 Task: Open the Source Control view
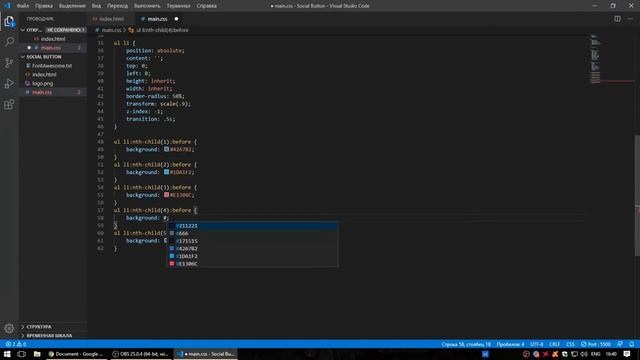point(9,62)
